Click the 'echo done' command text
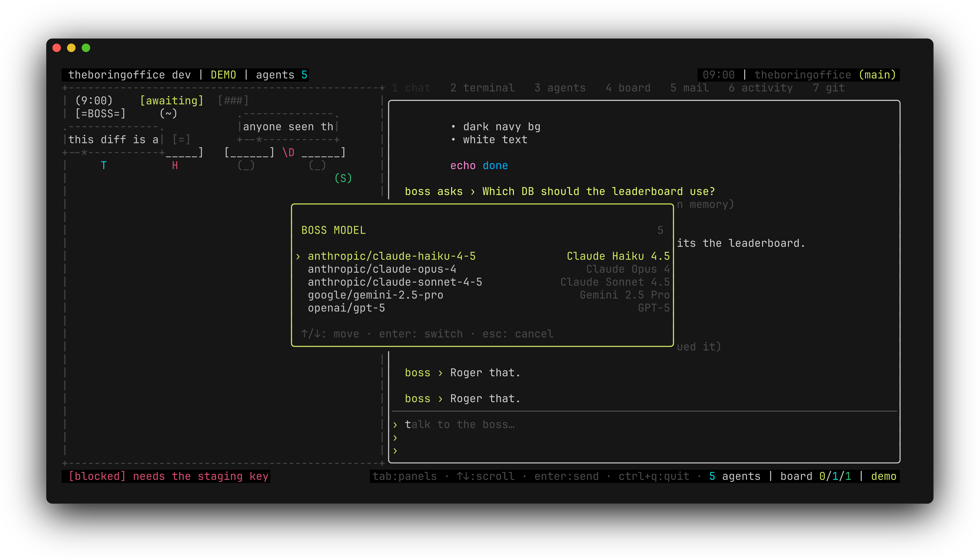The height and width of the screenshot is (558, 980). tap(479, 166)
